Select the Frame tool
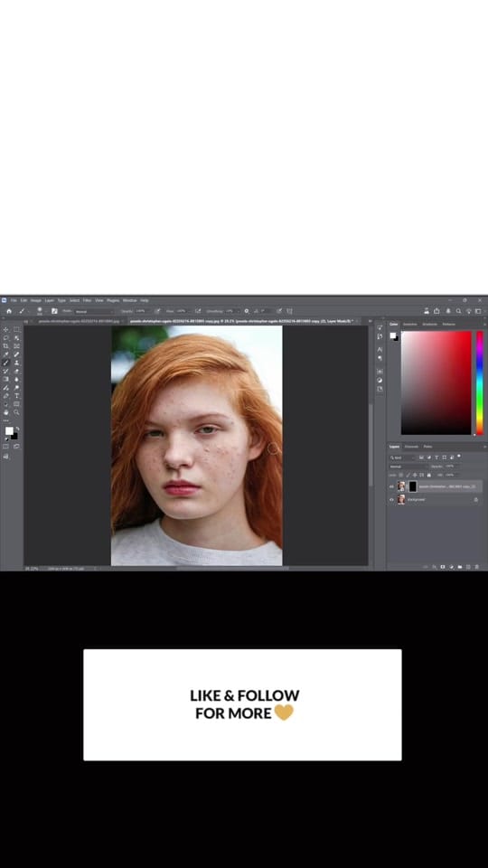The image size is (488, 868). [16, 346]
